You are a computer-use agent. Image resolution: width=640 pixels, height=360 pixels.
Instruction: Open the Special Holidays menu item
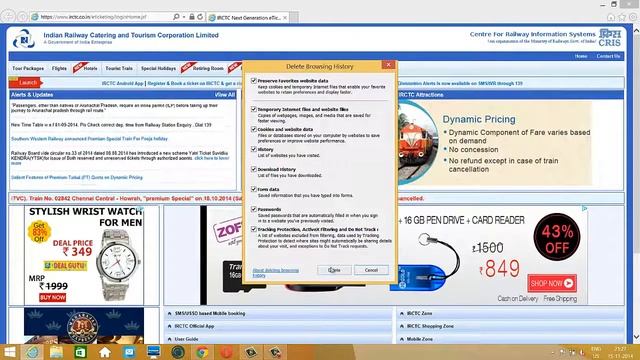click(x=158, y=69)
